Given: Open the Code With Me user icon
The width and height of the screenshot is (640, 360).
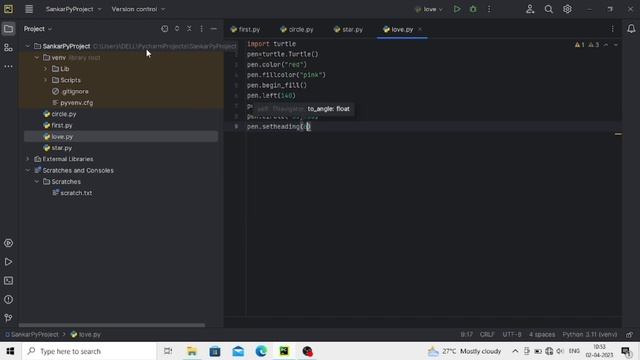Looking at the screenshot, I should (530, 9).
